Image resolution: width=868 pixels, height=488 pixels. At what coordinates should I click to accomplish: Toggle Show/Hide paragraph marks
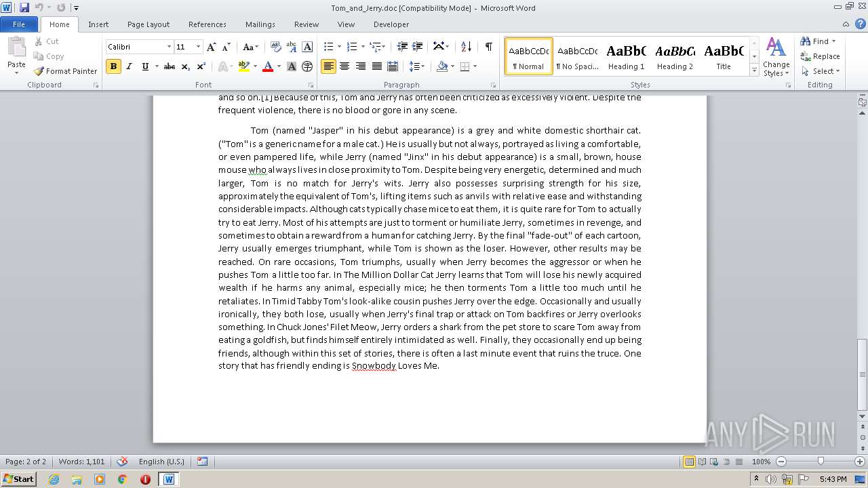(488, 47)
